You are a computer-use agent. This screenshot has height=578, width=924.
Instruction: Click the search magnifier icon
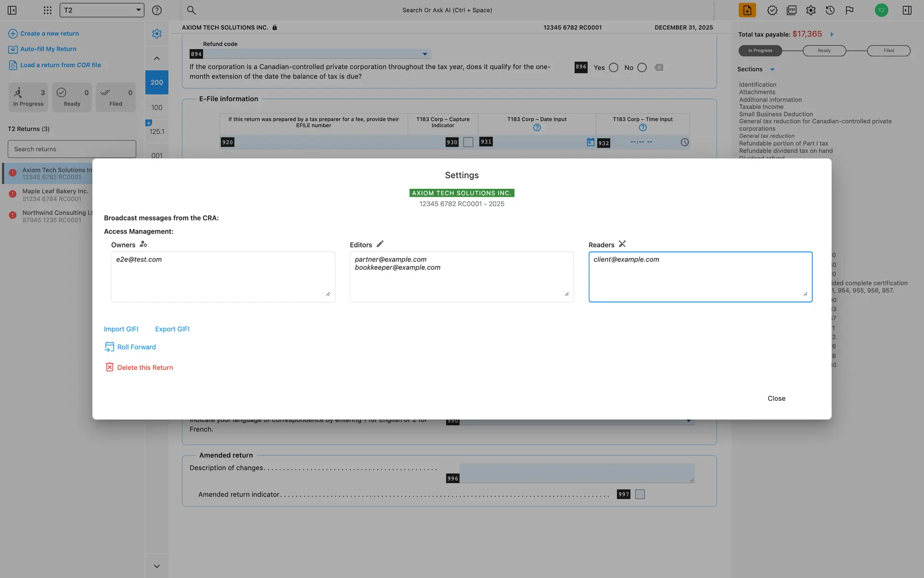coord(191,10)
